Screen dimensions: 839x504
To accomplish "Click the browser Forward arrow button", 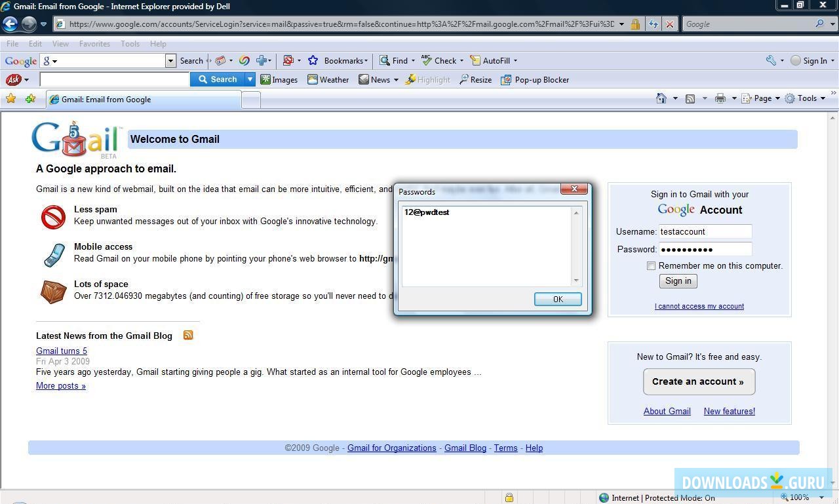I will tap(29, 24).
